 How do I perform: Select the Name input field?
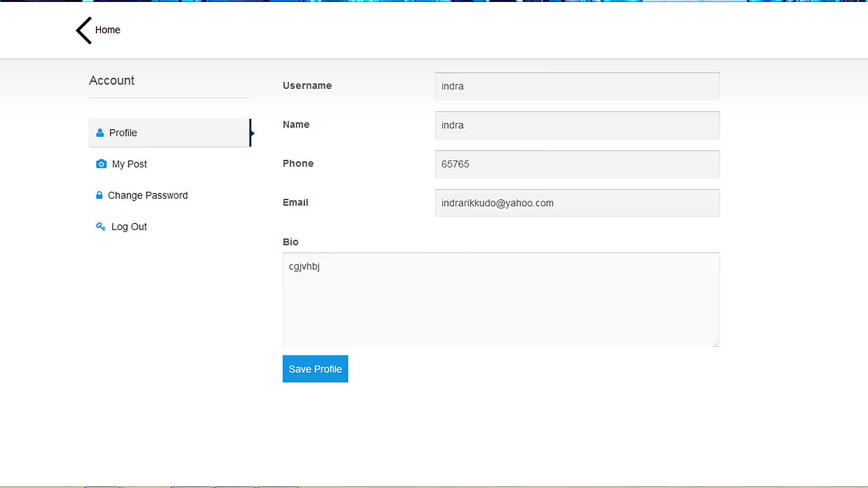(577, 125)
